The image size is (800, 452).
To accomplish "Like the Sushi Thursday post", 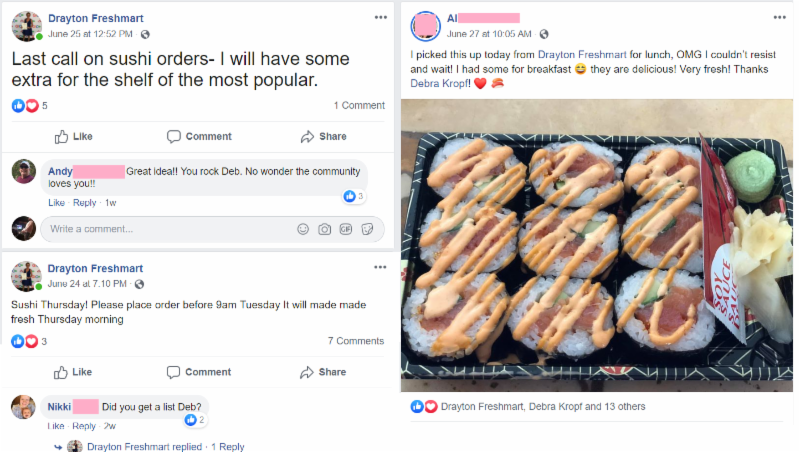I will tap(74, 372).
